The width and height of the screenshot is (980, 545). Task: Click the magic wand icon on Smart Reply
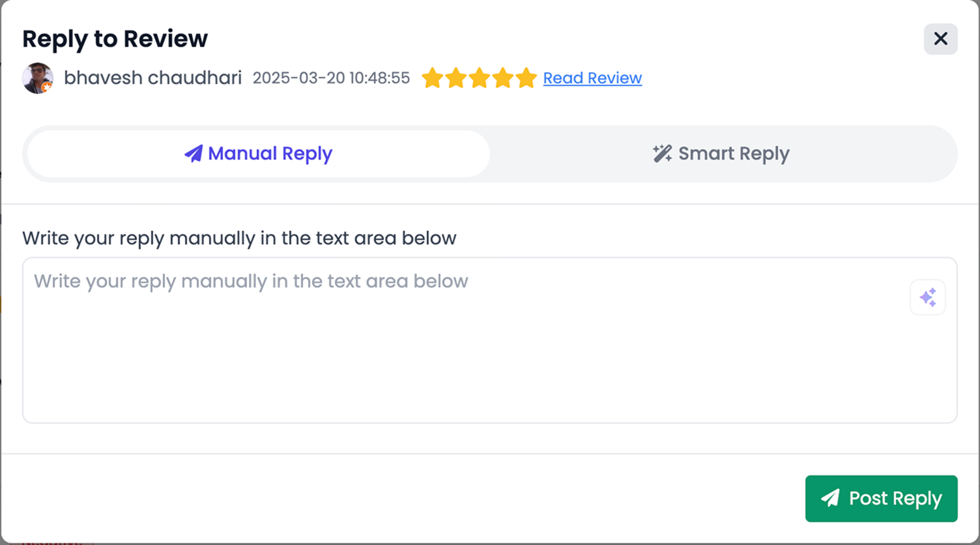pyautogui.click(x=662, y=154)
